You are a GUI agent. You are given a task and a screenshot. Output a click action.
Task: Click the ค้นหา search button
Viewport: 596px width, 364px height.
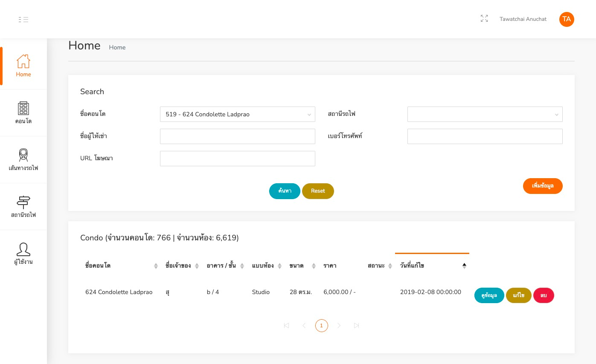coord(285,191)
